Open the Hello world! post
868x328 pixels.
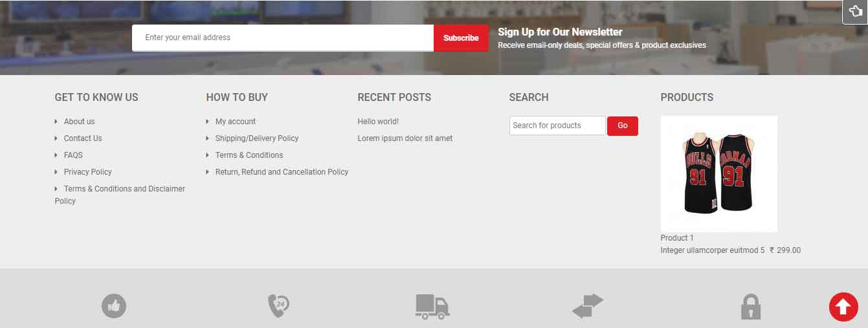click(378, 122)
